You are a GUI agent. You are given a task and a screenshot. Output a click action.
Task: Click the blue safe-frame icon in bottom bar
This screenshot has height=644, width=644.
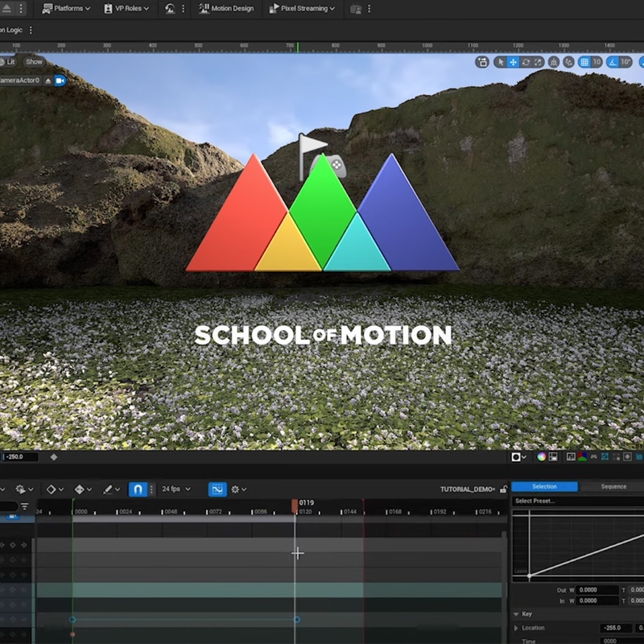click(605, 456)
